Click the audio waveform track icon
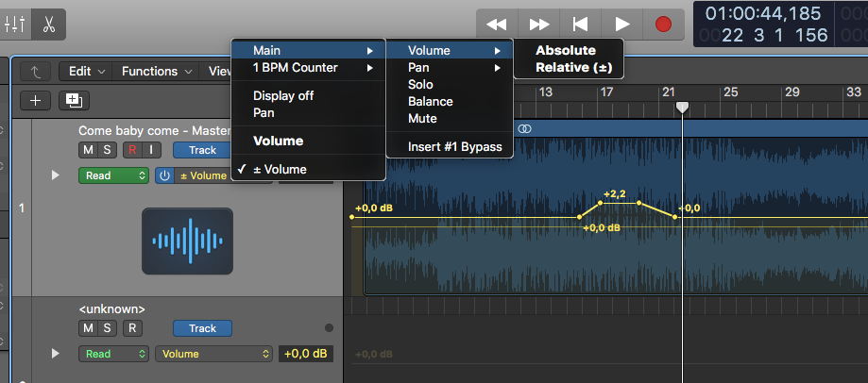Image resolution: width=868 pixels, height=383 pixels. point(187,241)
